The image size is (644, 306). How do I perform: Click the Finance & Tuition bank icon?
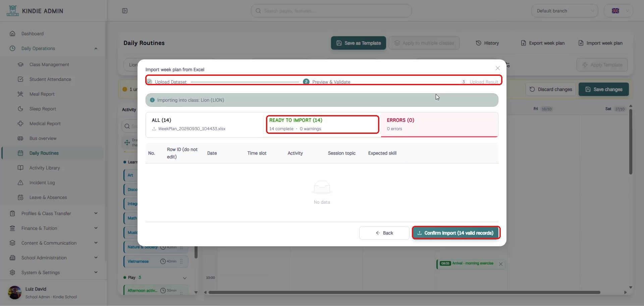point(12,228)
